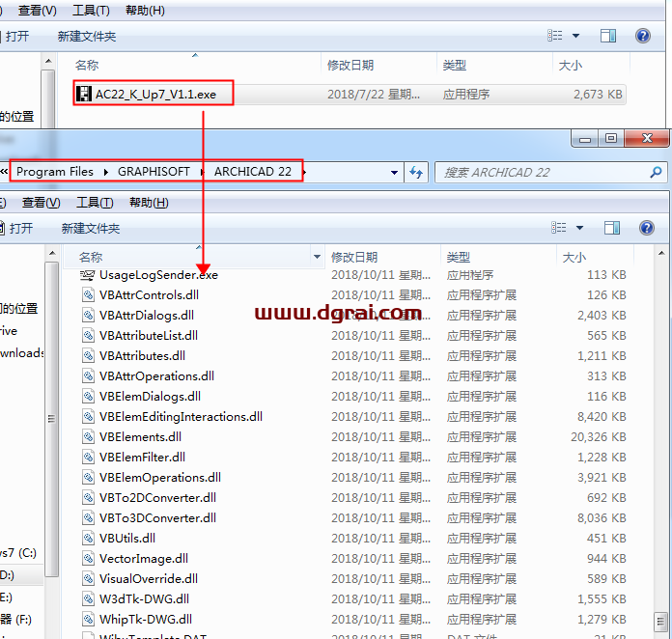Click the AC22_K_Up7_V1.1.exe film icon

pos(84,94)
